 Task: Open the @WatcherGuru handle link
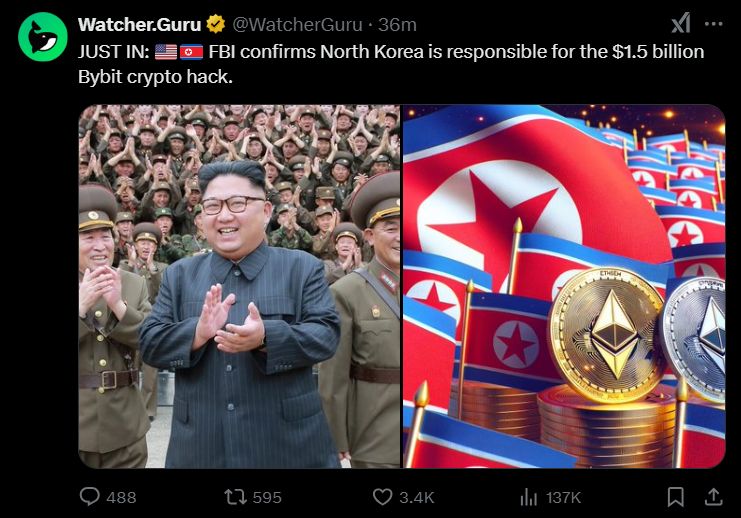tap(297, 25)
